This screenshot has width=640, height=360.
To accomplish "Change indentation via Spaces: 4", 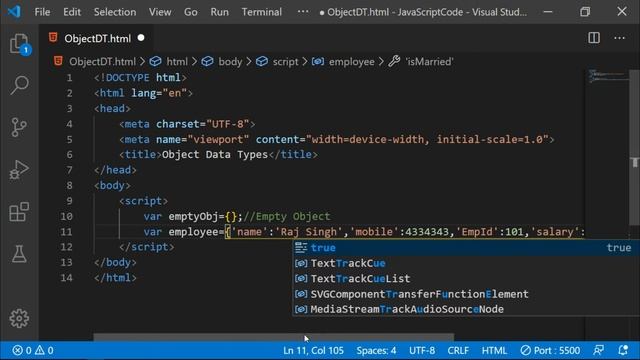I will [x=376, y=350].
